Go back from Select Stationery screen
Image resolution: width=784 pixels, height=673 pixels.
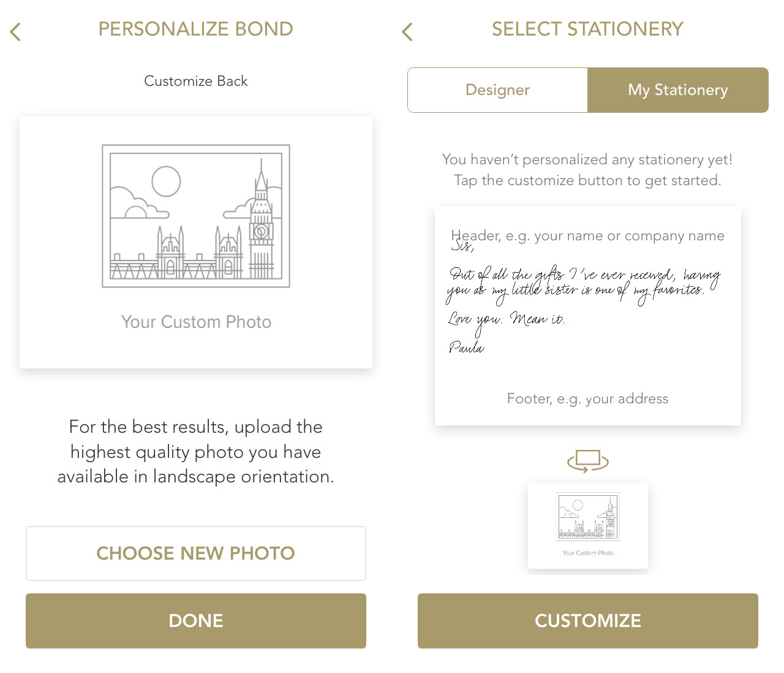[x=407, y=32]
